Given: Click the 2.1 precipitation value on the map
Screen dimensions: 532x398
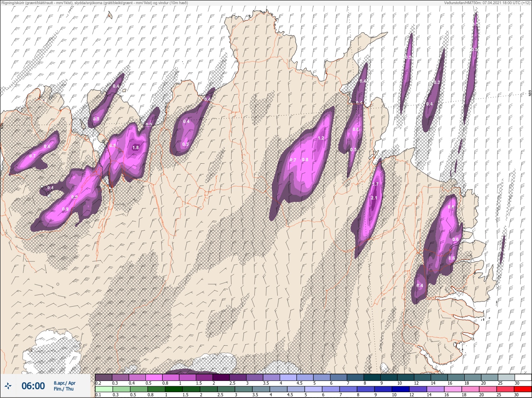Looking at the screenshot, I should pyautogui.click(x=374, y=198).
